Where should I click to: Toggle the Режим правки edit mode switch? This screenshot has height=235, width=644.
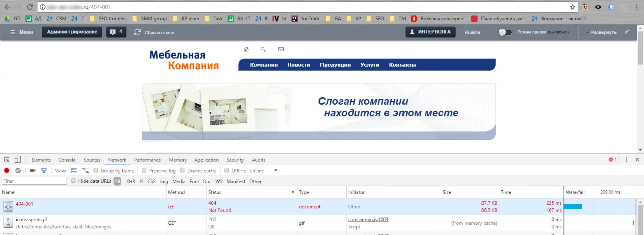tap(505, 32)
